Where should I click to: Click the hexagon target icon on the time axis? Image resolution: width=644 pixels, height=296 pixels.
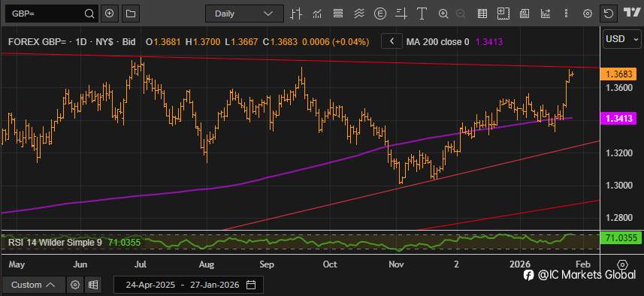coord(622,264)
